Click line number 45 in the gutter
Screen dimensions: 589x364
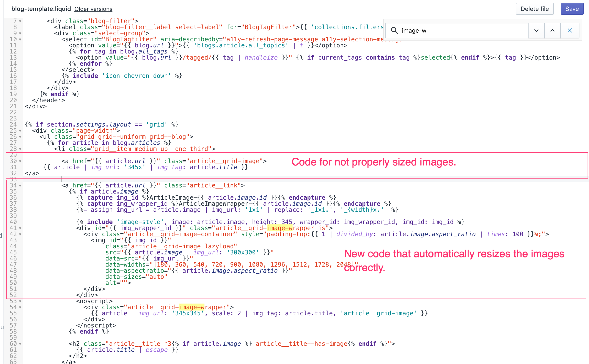13,252
